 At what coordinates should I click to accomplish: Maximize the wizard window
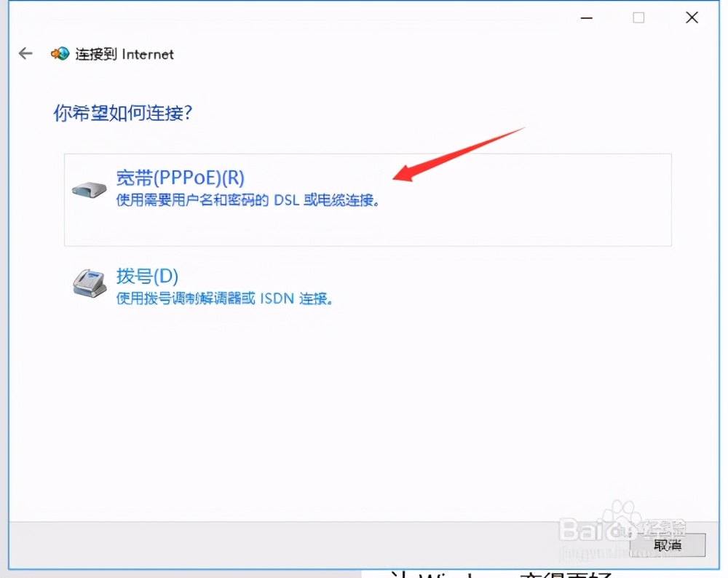tap(638, 17)
